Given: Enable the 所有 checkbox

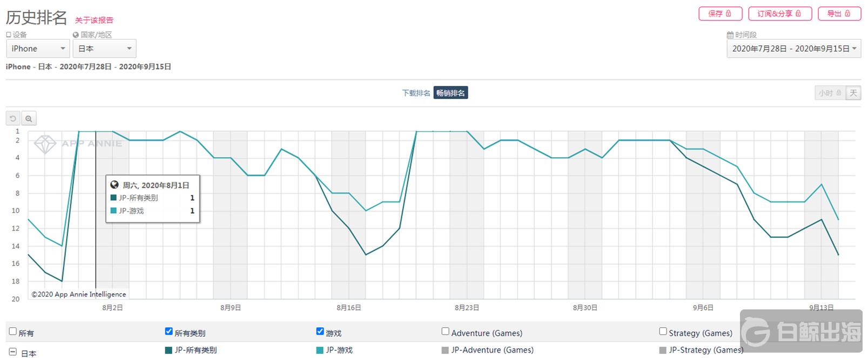Looking at the screenshot, I should (x=13, y=332).
